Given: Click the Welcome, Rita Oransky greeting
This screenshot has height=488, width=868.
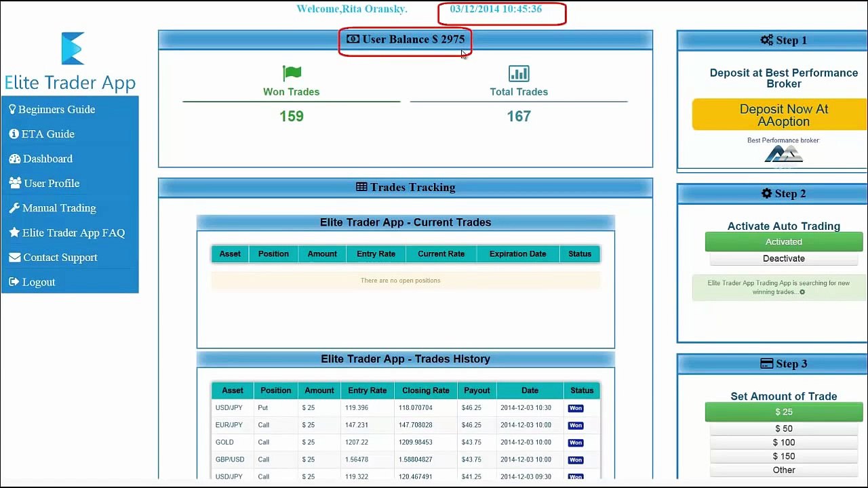Looking at the screenshot, I should 352,9.
